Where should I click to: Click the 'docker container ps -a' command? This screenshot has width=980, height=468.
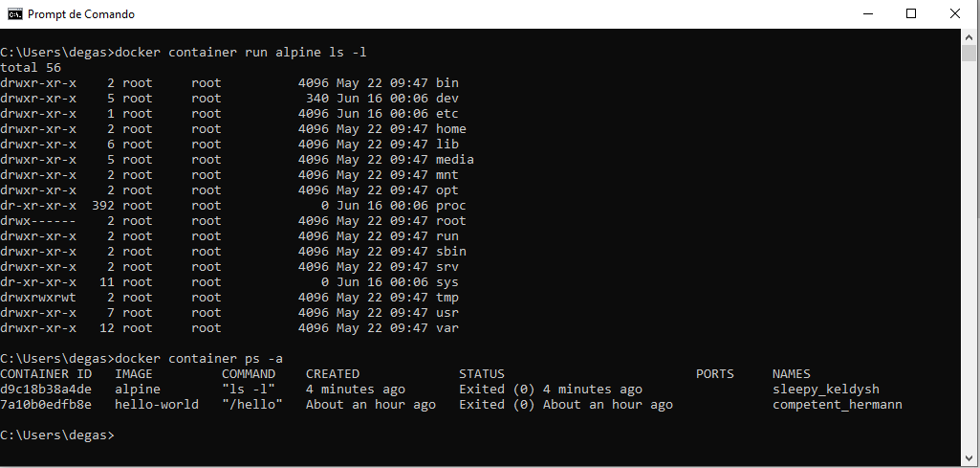(200, 359)
